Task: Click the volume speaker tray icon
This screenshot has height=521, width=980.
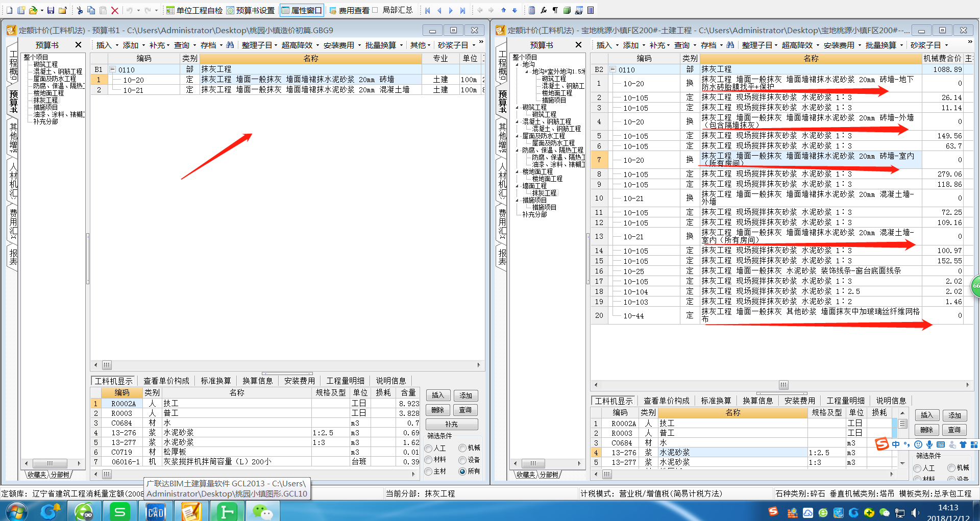Action: tap(915, 513)
